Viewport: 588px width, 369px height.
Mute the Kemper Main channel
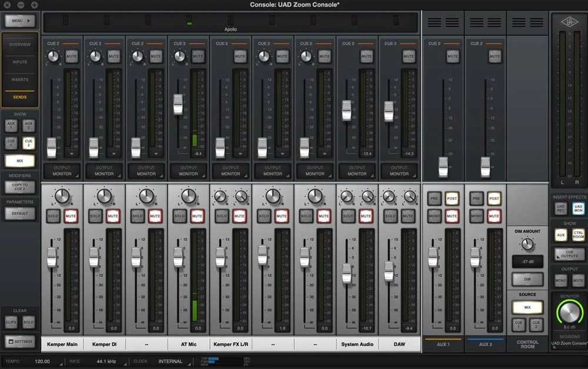point(71,216)
